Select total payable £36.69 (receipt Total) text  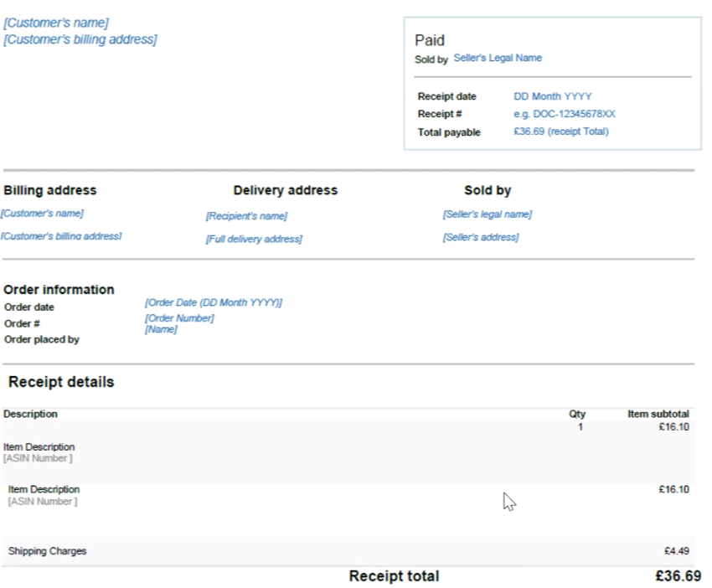tap(560, 132)
